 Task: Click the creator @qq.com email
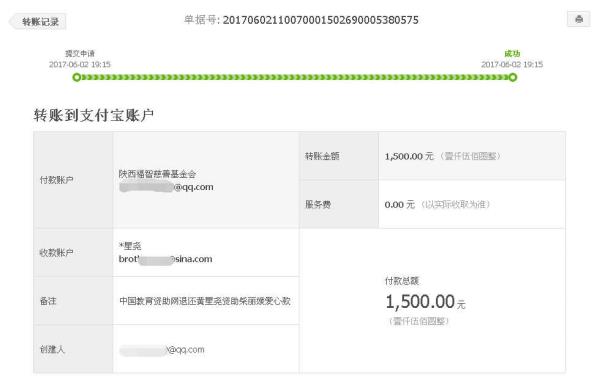pos(162,350)
